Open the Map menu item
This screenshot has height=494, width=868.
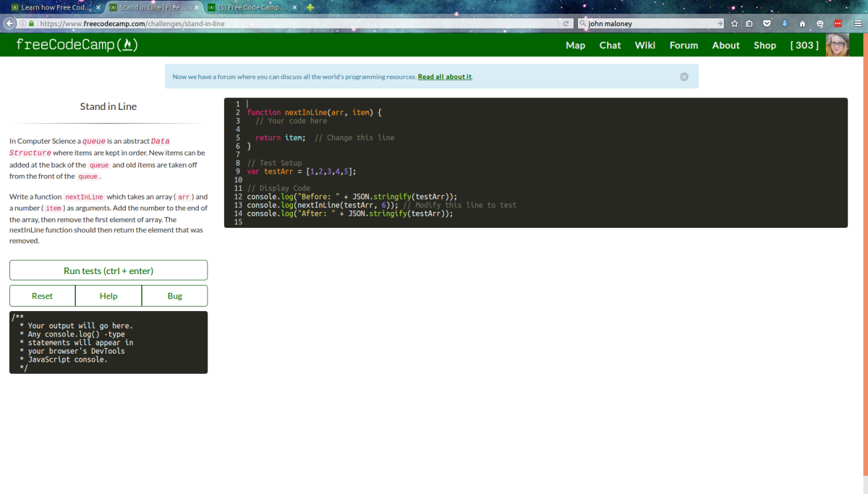click(x=575, y=45)
